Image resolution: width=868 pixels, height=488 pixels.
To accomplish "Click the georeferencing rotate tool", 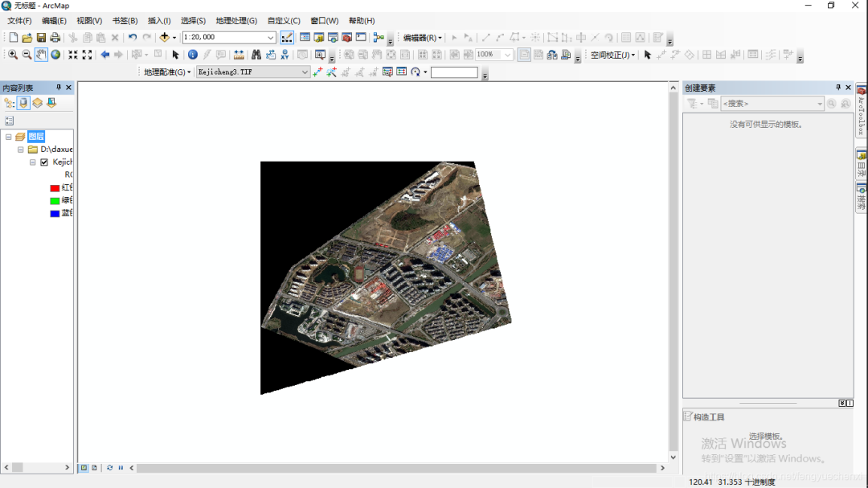I will 416,72.
